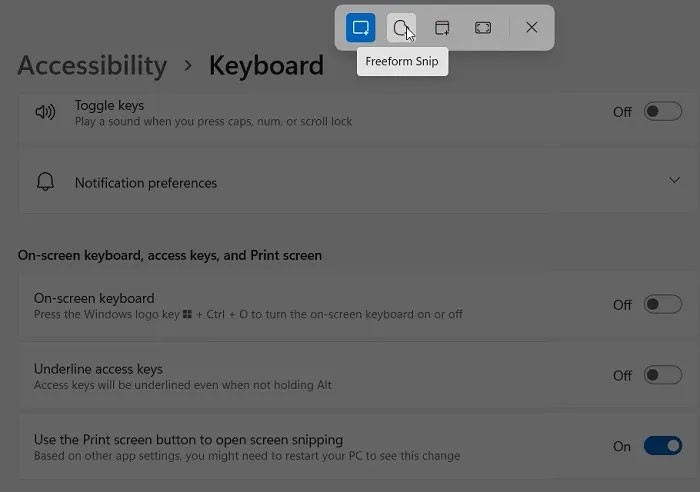Screen dimensions: 700x492
Task: Close the snipping toolbar with X
Action: coord(532,28)
